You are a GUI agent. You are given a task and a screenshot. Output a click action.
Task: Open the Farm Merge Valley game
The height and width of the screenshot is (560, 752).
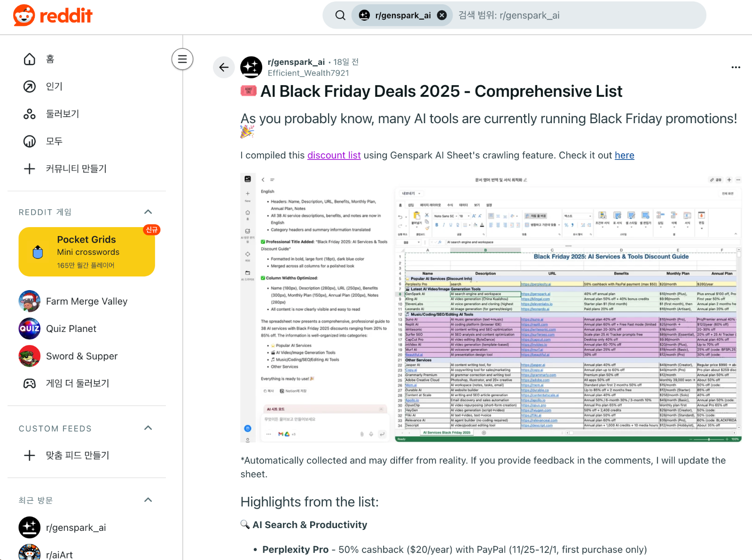[86, 301]
